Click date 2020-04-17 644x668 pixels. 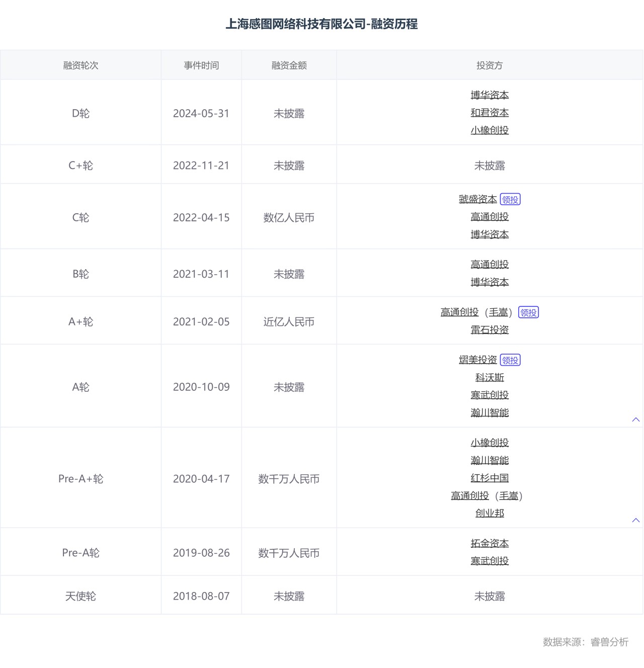(201, 479)
